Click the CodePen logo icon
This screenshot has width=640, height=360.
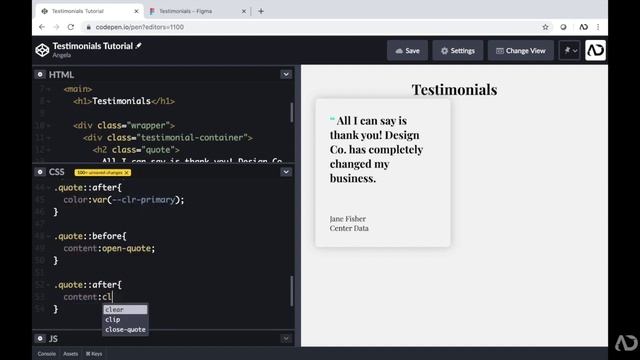(x=42, y=50)
